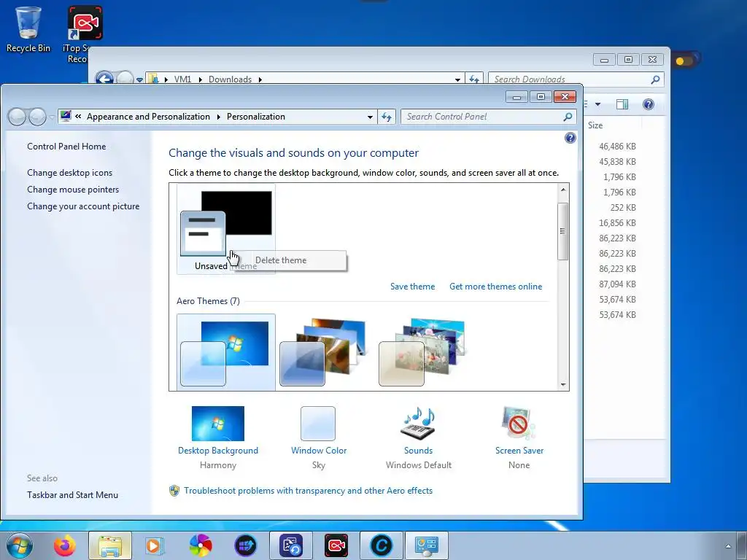
Task: Go back in the Control Panel window
Action: [18, 117]
